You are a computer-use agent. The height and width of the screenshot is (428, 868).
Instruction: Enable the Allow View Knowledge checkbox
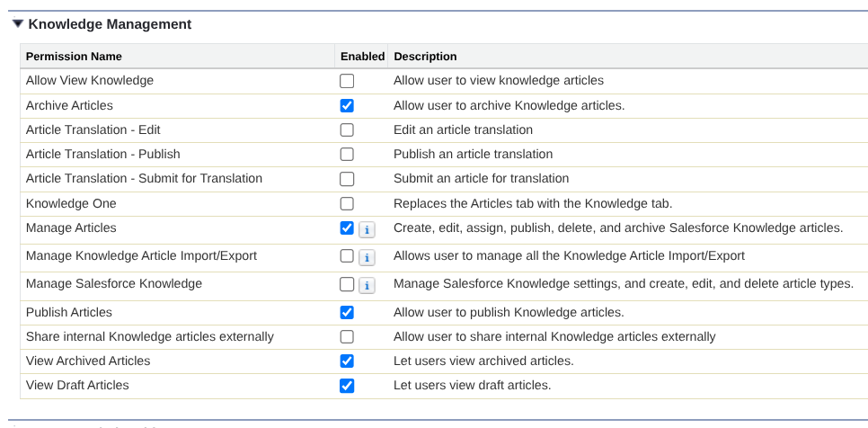347,82
